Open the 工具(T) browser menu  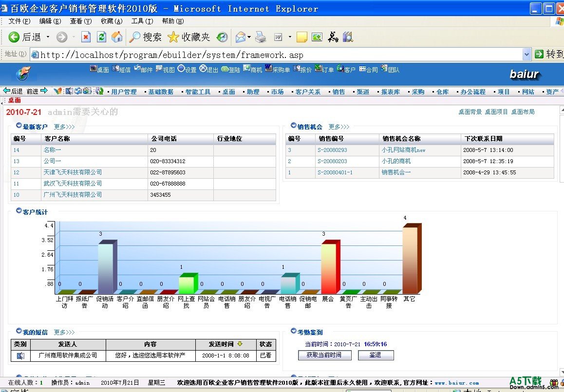(142, 21)
